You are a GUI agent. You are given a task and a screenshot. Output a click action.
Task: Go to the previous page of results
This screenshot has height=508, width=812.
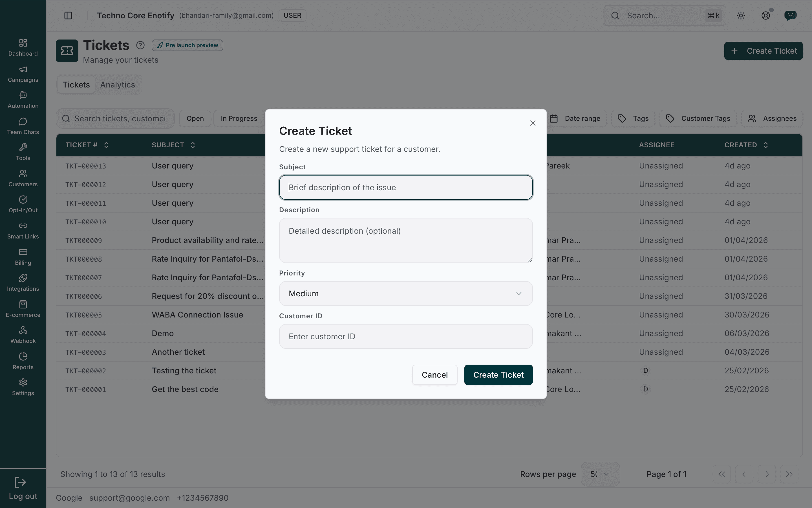(744, 474)
